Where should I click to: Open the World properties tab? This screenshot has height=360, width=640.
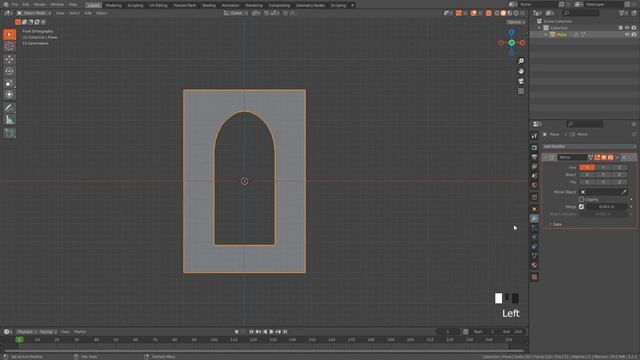click(x=534, y=185)
